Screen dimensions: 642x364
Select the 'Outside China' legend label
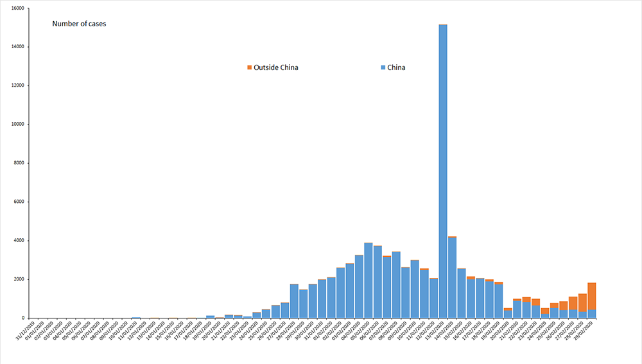click(276, 67)
